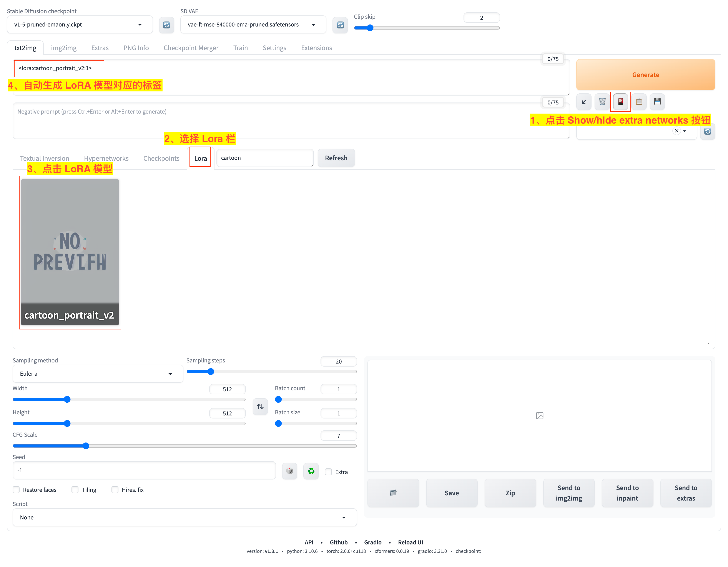This screenshot has height=567, width=728.
Task: Enable the Hires. fix checkbox
Action: pos(115,490)
